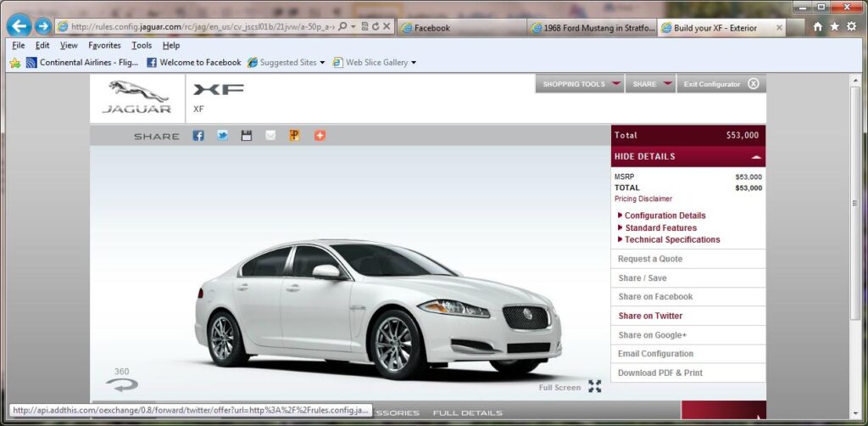The width and height of the screenshot is (868, 426).
Task: Switch to the Facebook browser tab
Action: [x=462, y=27]
